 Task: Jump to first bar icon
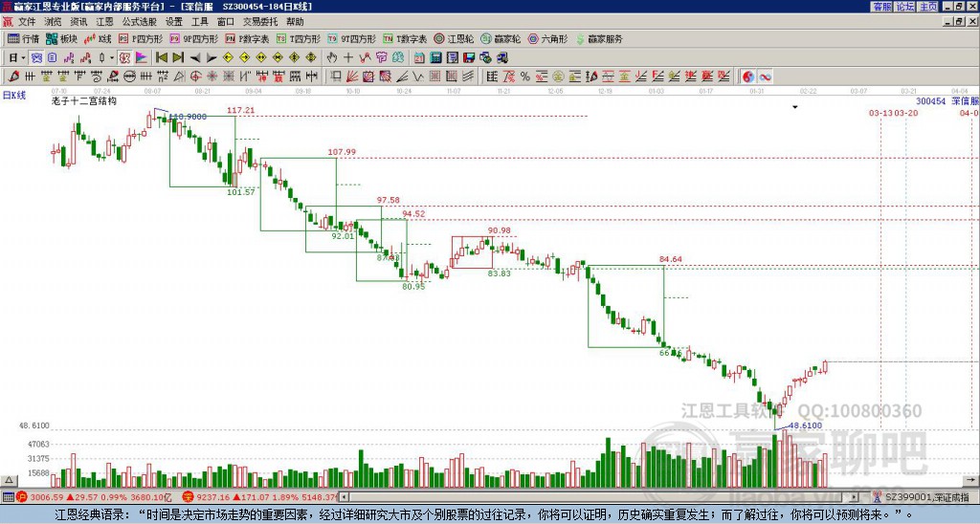(x=161, y=58)
